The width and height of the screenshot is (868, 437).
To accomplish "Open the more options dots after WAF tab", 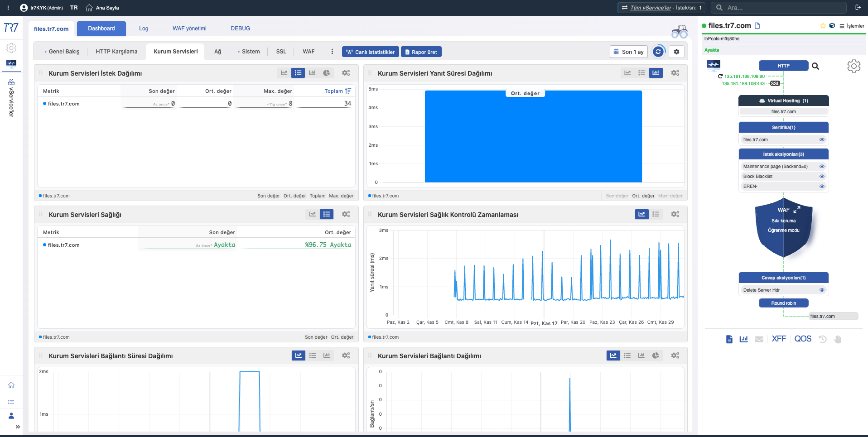I will (332, 52).
